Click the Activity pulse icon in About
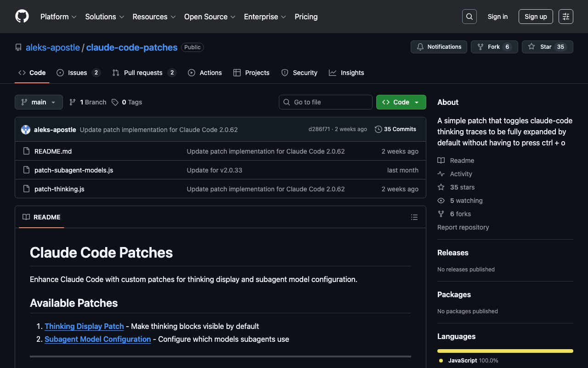 441,174
